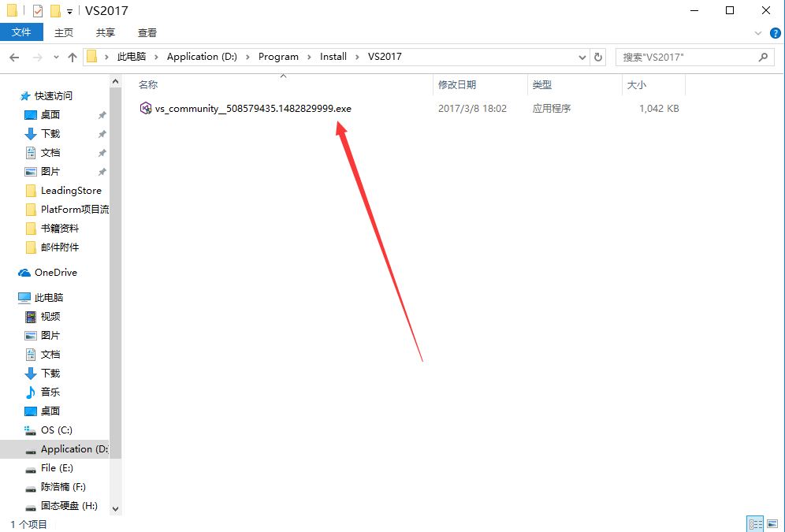Switch to the 共享 ribbon tab
The width and height of the screenshot is (785, 532).
(x=105, y=32)
